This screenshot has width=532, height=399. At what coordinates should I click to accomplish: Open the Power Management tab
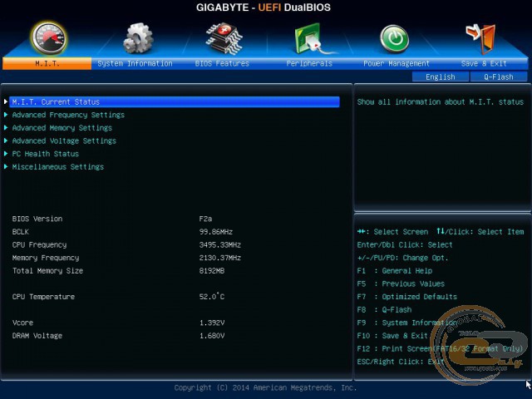tap(397, 63)
